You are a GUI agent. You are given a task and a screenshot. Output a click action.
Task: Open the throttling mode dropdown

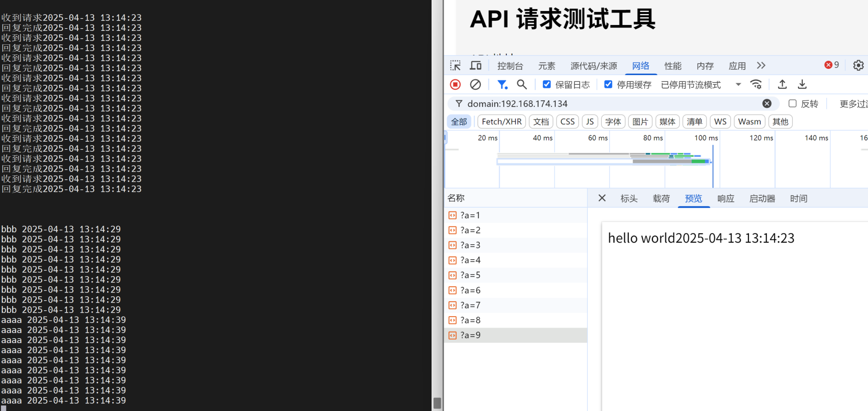pyautogui.click(x=701, y=85)
